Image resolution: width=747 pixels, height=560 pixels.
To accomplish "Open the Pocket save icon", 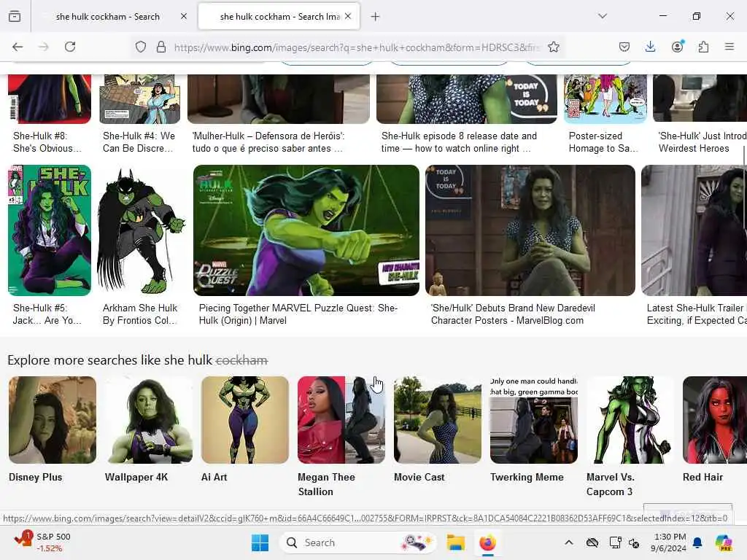I will coord(624,47).
